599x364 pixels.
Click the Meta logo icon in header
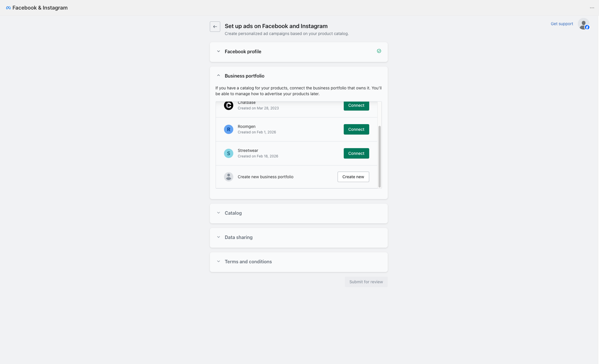coord(8,8)
